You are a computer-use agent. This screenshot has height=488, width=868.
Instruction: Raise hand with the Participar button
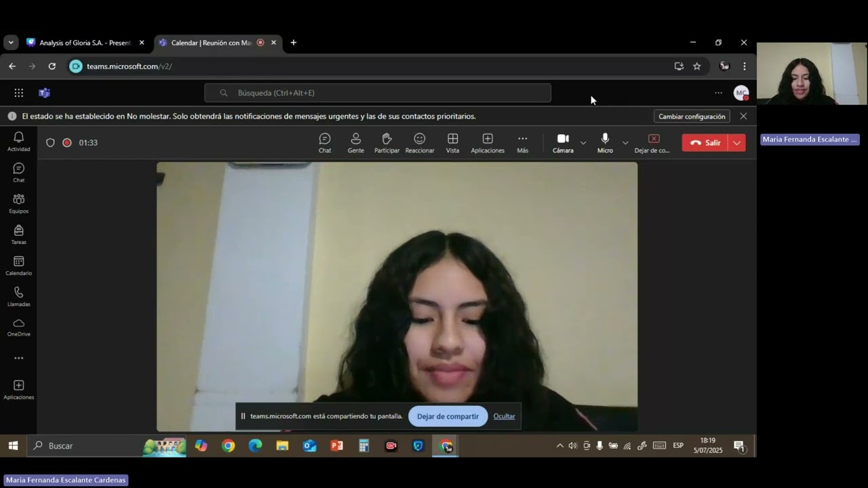387,143
